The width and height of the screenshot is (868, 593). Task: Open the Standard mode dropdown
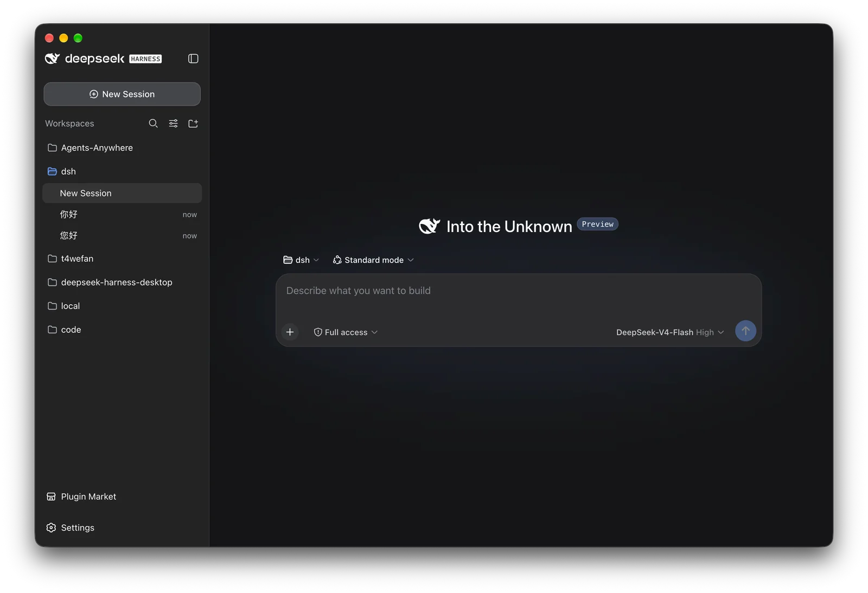[x=373, y=260]
